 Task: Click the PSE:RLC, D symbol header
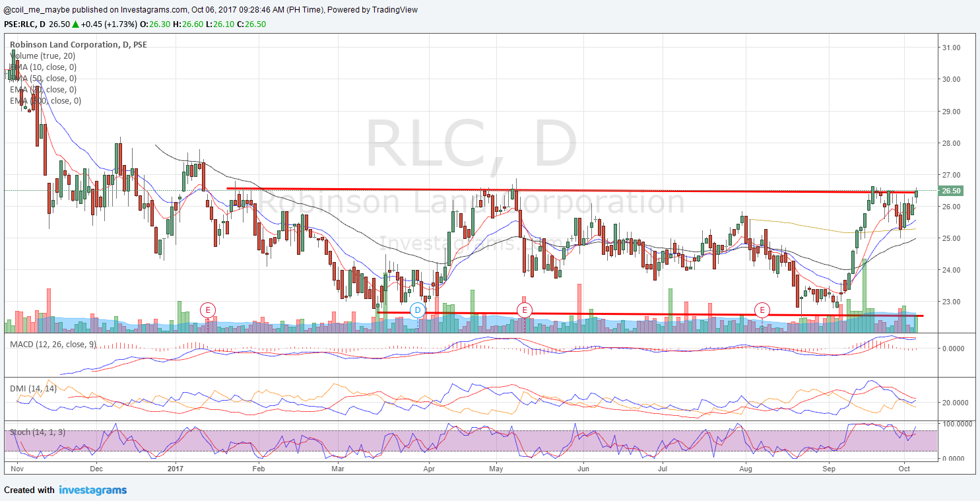(25, 24)
